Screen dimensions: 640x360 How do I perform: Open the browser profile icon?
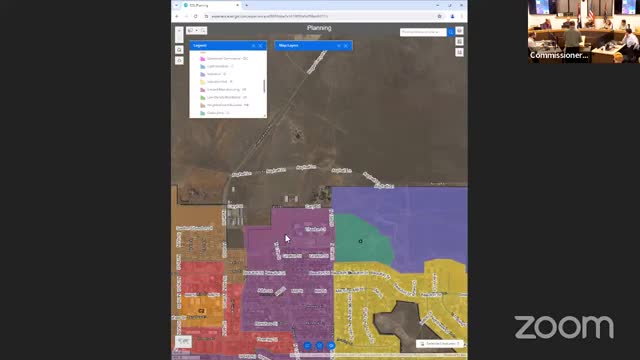[452, 16]
